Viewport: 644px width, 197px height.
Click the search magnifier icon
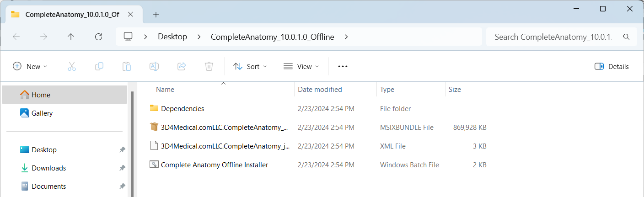tap(627, 37)
